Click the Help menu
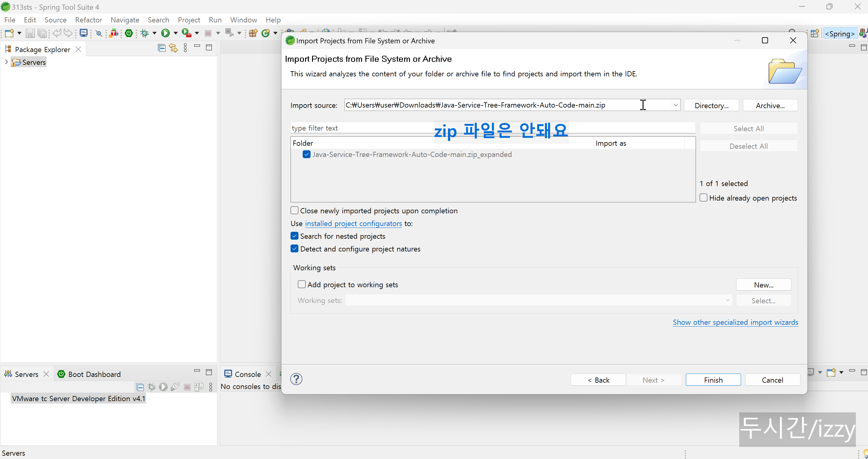Image resolution: width=868 pixels, height=459 pixels. [273, 20]
